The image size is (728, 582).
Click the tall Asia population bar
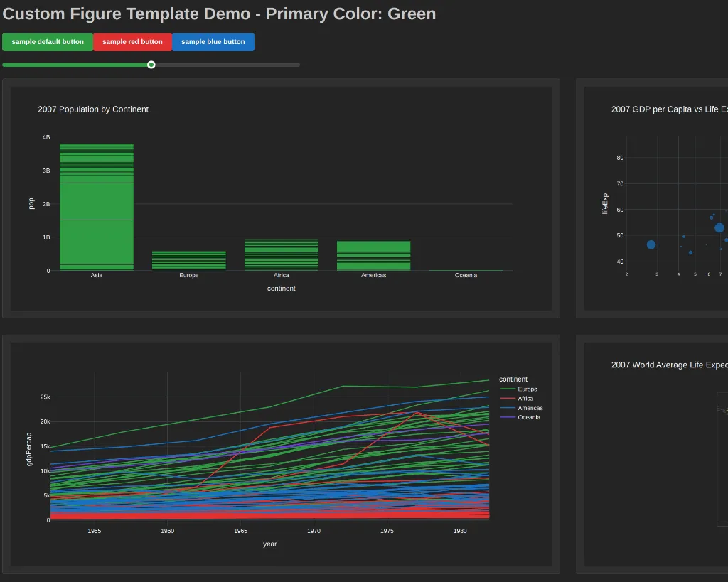[97, 206]
